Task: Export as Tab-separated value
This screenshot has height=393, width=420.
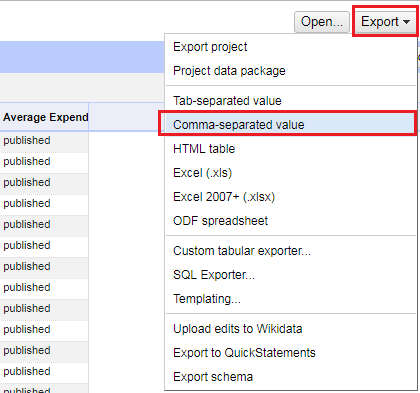Action: pyautogui.click(x=290, y=101)
